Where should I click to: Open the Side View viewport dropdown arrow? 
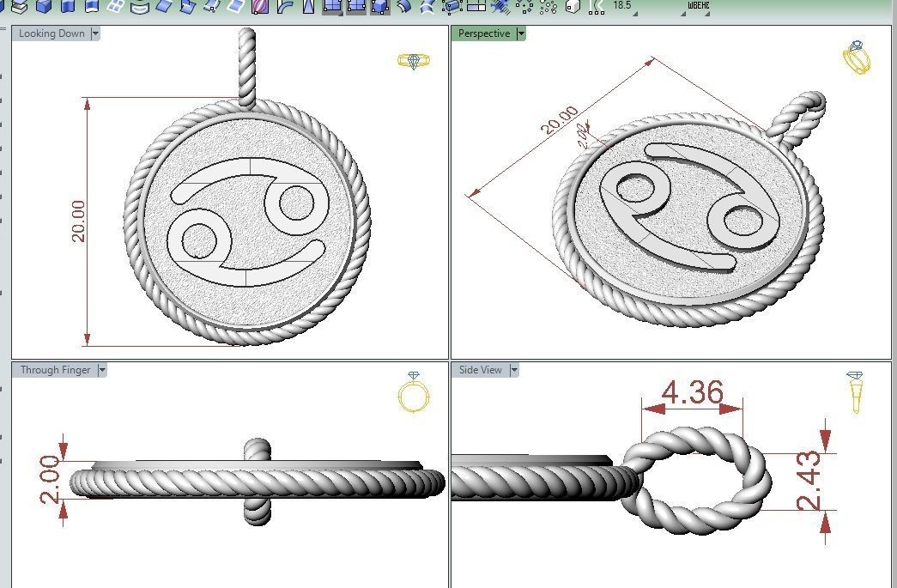pyautogui.click(x=513, y=370)
